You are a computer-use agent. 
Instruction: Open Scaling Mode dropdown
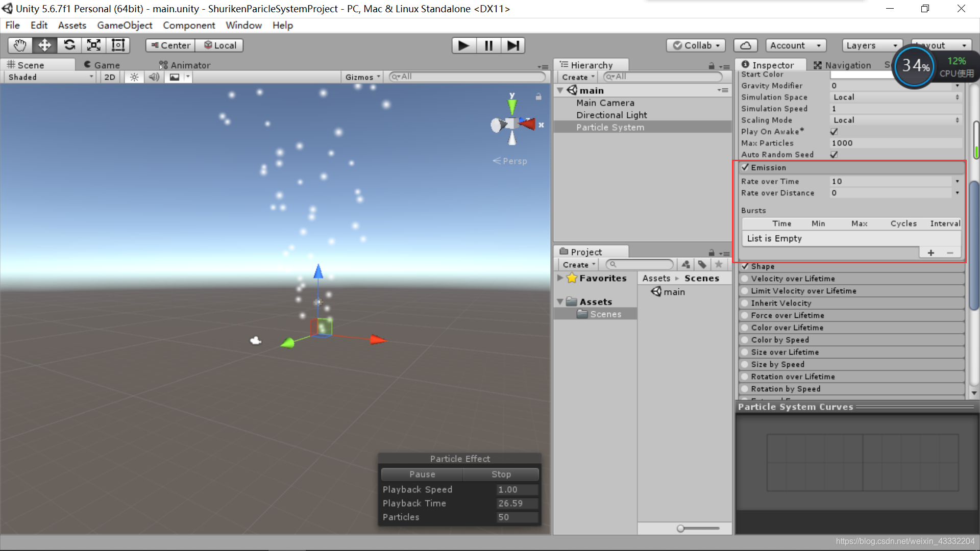click(x=896, y=120)
